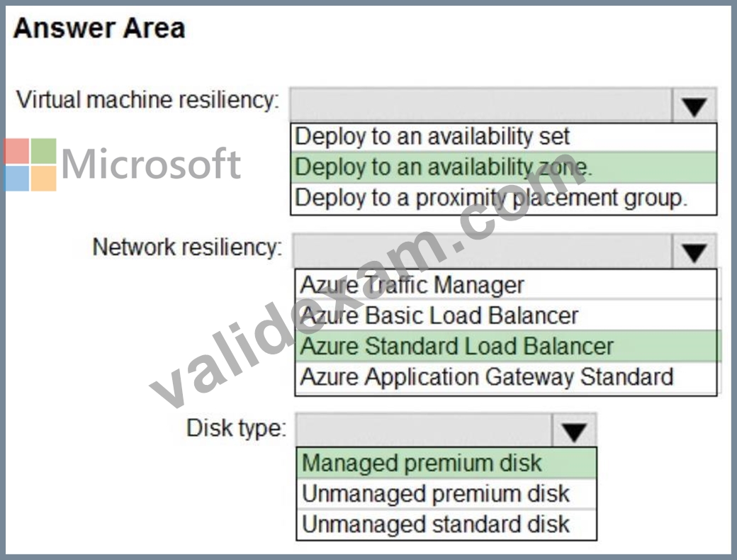Click the Disk type selection field
Screen dimensions: 737x560
click(x=424, y=430)
